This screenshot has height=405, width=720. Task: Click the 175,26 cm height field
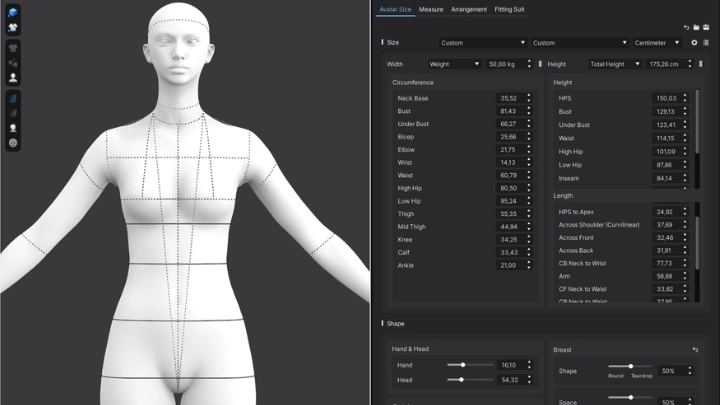point(665,64)
